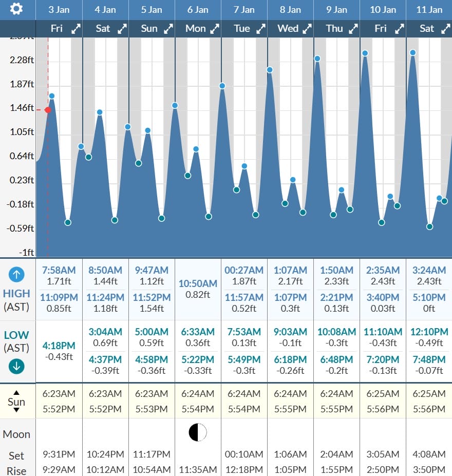Click the blue up-arrow HIGH tide icon
Viewport: 452px width, 476px height.
[x=16, y=274]
